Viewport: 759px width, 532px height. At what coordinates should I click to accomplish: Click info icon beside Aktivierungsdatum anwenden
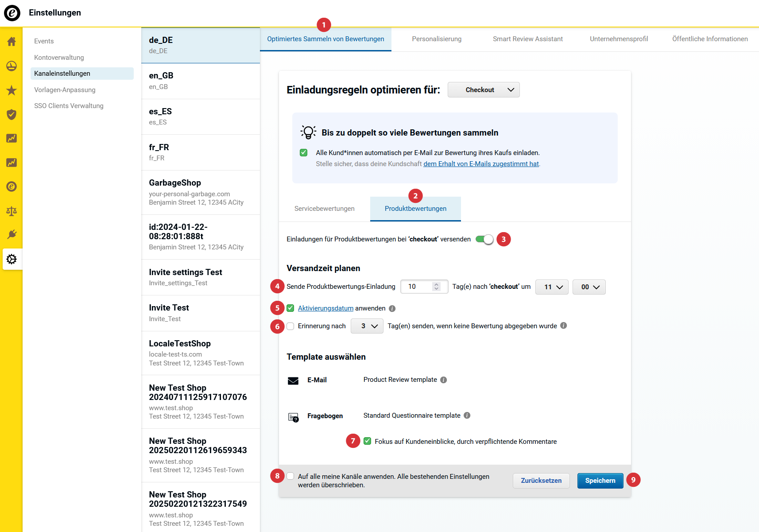[392, 309]
